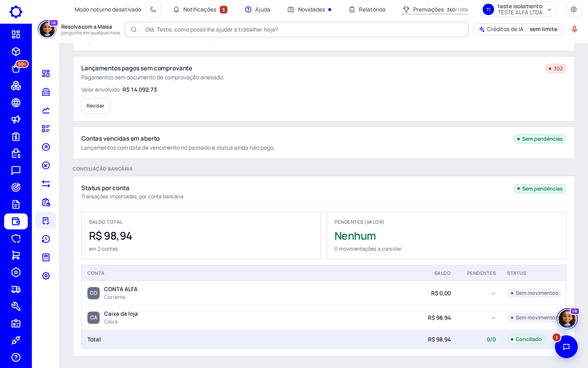588x368 pixels.
Task: Open the megaphone marketing icon in sidebar
Action: [x=16, y=119]
